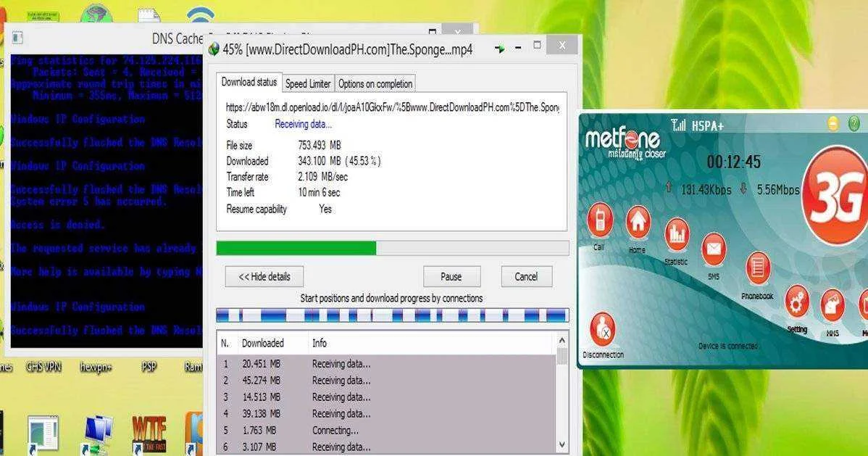This screenshot has width=868, height=456.
Task: Open the Phonebook icon in Metfone
Action: [758, 269]
